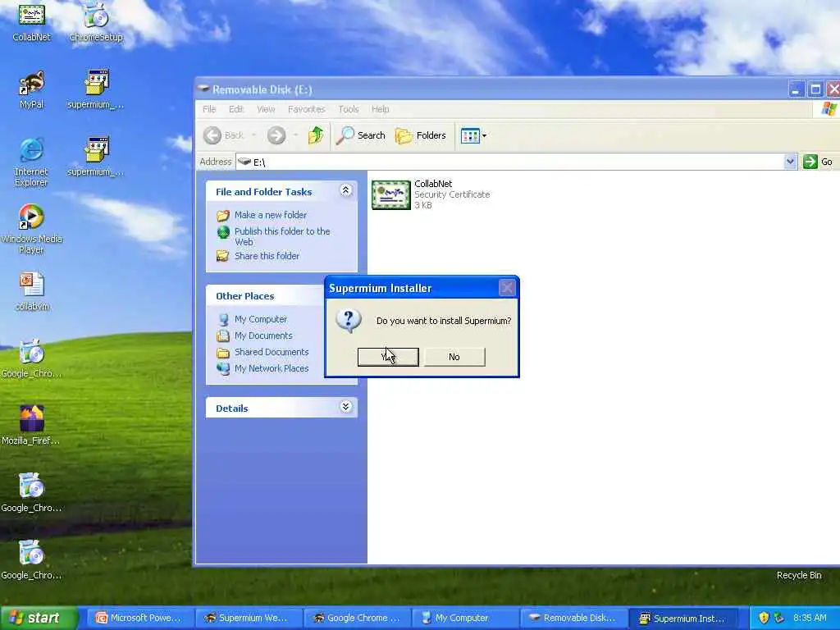Select the Google_Chro icon directly below Mozilla_Firef
This screenshot has width=840, height=630.
click(32, 492)
